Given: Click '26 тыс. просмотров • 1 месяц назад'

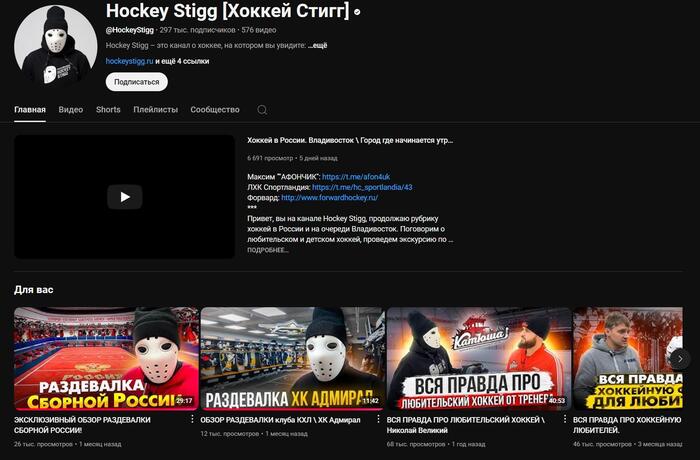Looking at the screenshot, I should pos(68,444).
